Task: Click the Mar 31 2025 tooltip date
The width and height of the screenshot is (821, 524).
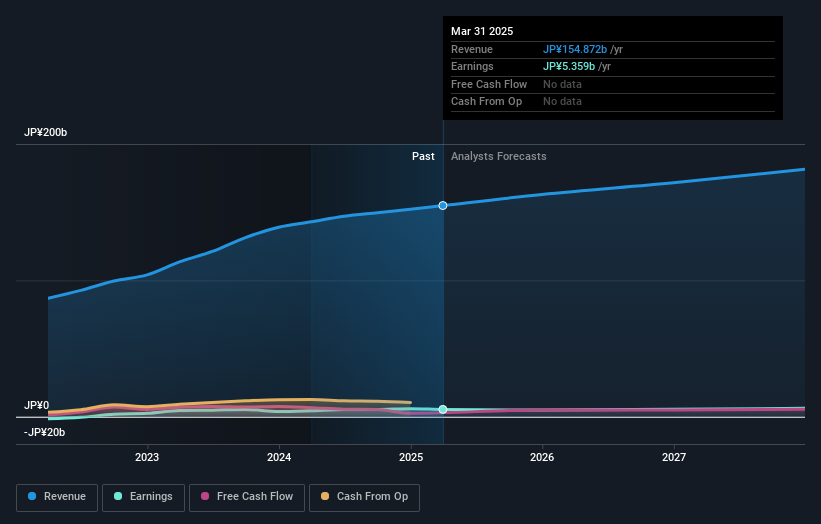Action: (x=482, y=31)
